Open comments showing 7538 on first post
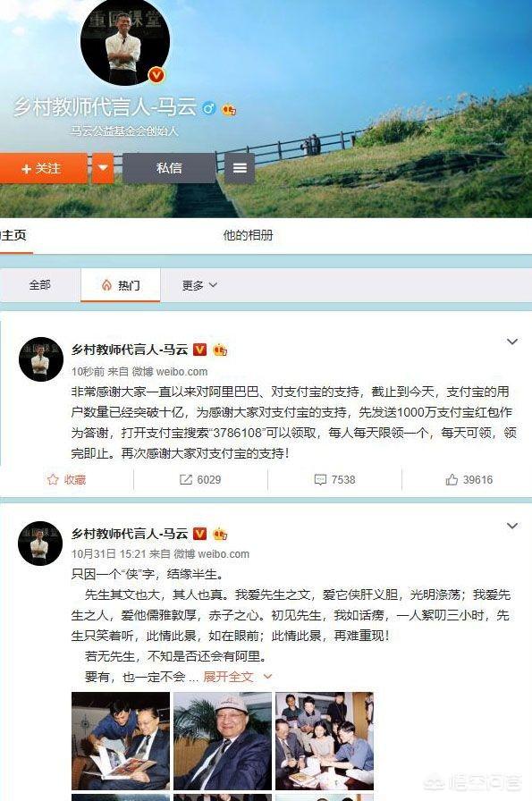Image resolution: width=532 pixels, height=801 pixels. click(334, 480)
